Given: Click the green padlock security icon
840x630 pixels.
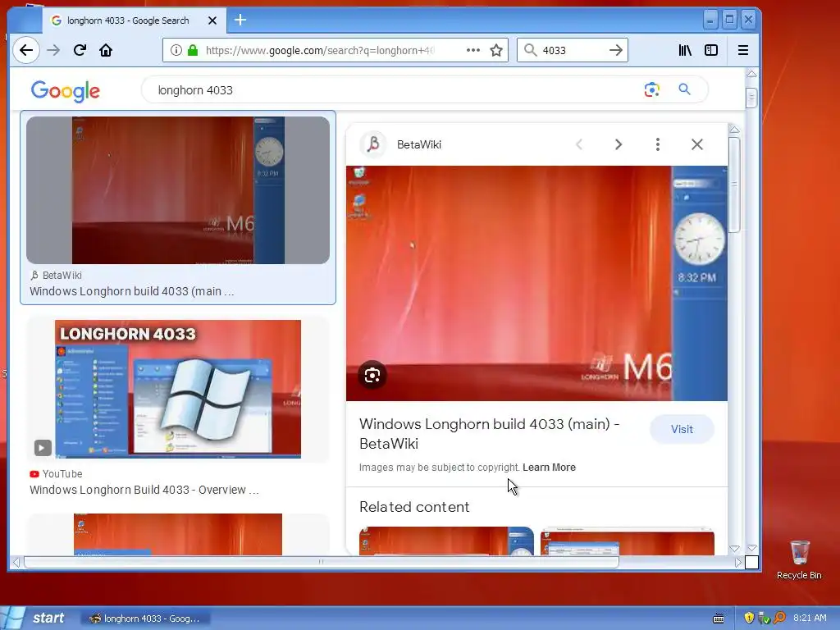Looking at the screenshot, I should tap(193, 50).
